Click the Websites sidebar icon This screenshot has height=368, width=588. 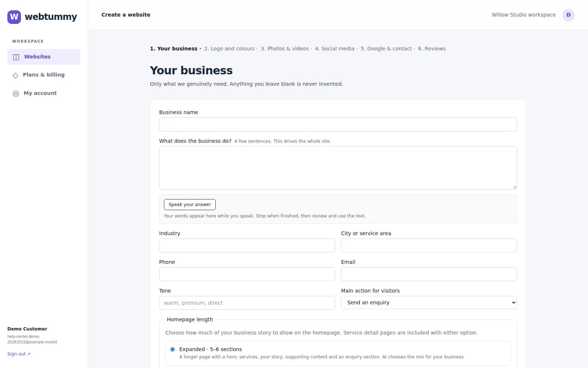(x=16, y=57)
